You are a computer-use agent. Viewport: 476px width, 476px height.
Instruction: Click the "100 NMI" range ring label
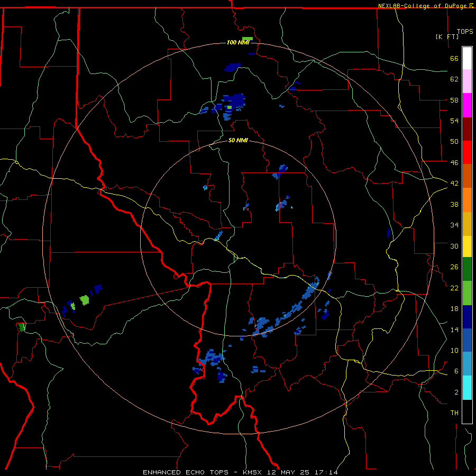tap(238, 42)
